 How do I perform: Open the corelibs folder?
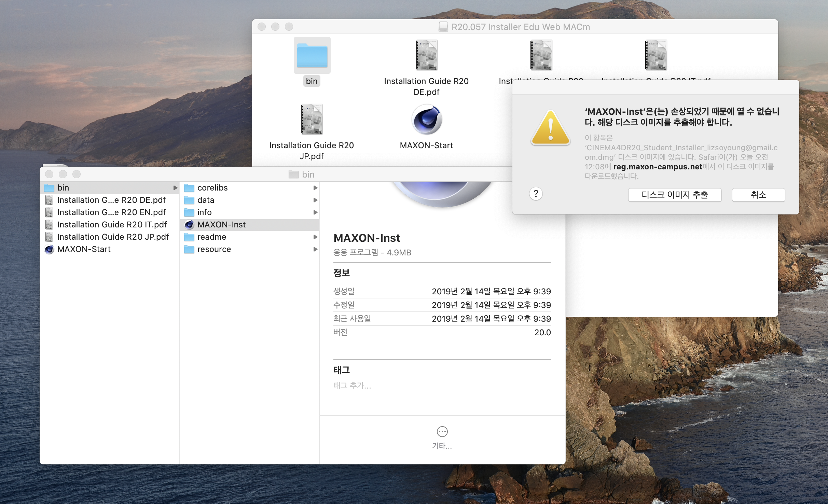[249, 188]
